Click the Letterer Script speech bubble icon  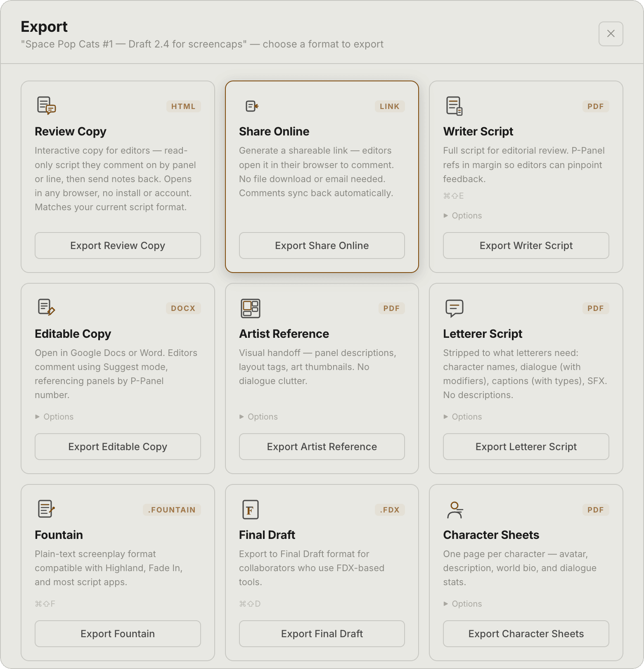coord(455,308)
